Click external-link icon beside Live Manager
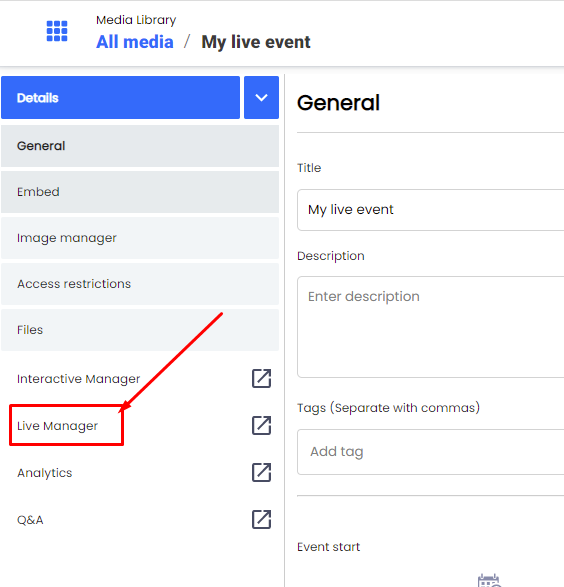This screenshot has width=564, height=587. click(261, 425)
